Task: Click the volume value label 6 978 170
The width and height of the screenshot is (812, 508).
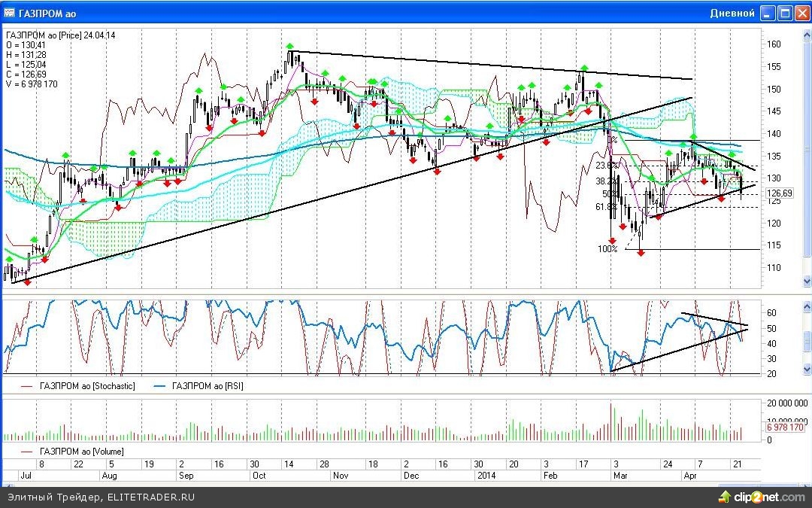Action: click(x=785, y=427)
